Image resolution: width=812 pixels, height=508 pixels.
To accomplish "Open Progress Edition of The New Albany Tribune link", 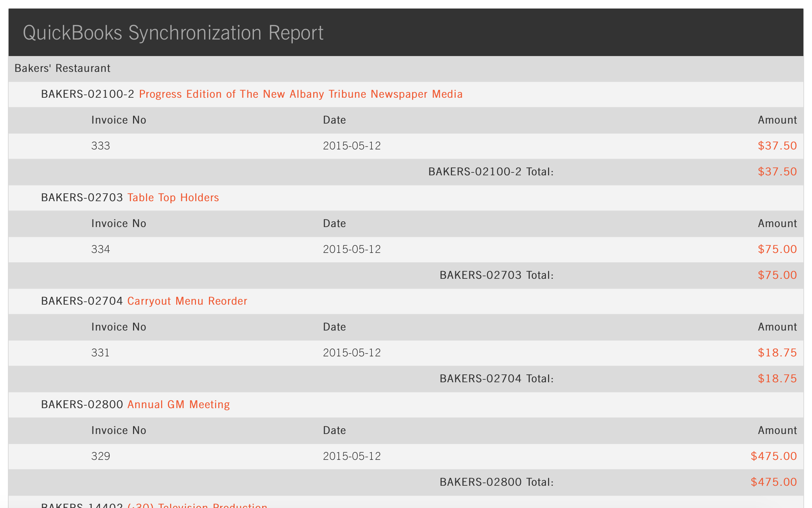I will [301, 94].
